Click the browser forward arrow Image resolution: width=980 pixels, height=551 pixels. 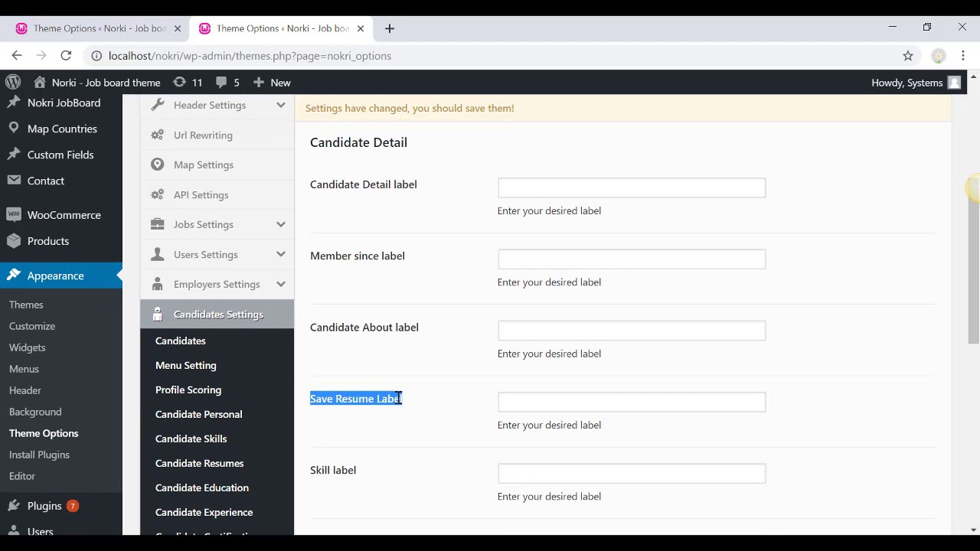coord(41,55)
